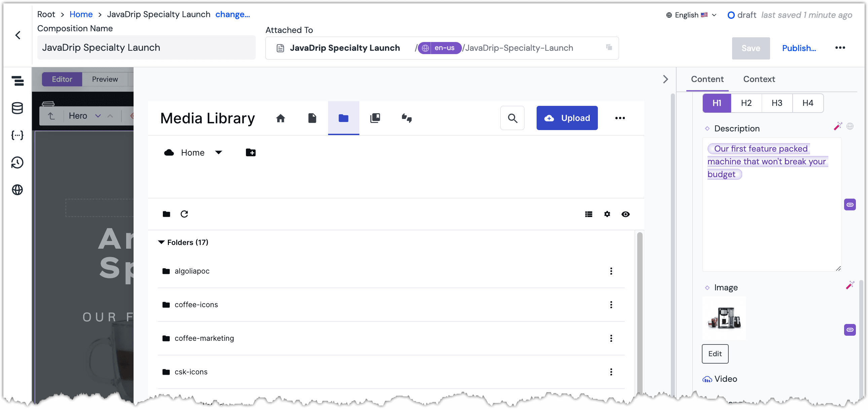Screen dimensions: 868x410
Task: Select H1 heading level
Action: coord(717,103)
